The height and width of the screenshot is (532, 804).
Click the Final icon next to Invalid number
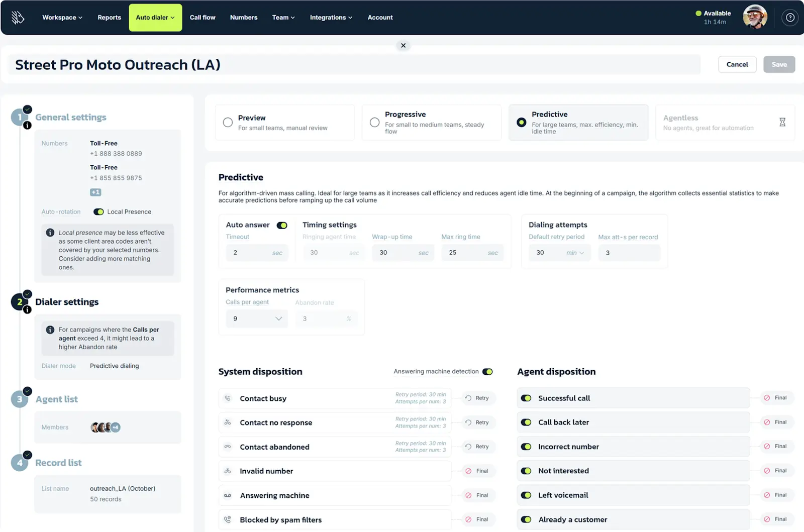click(x=468, y=471)
